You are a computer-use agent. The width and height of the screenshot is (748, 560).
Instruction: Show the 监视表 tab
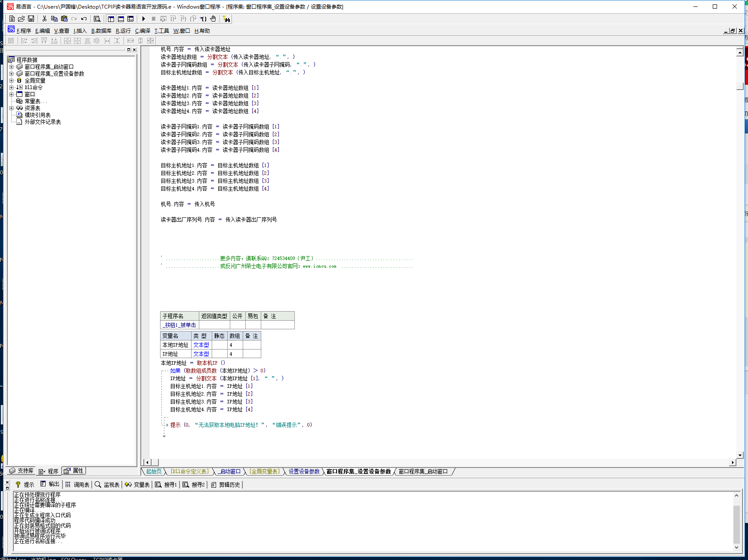coord(107,485)
